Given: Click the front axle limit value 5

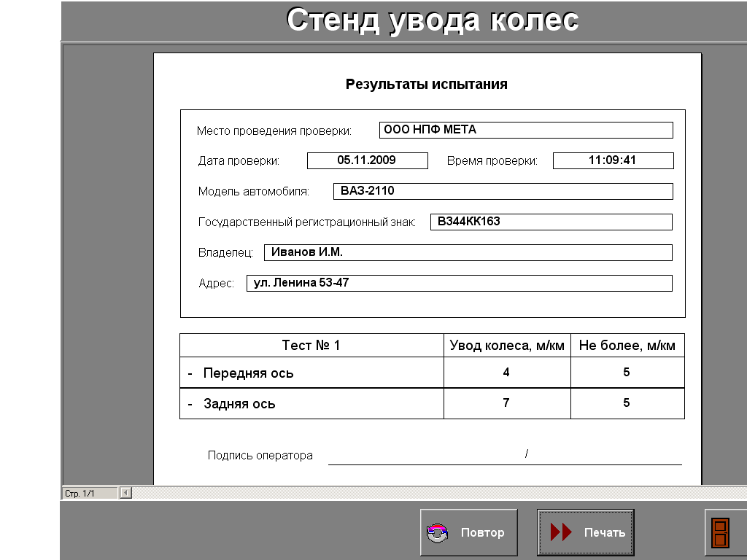Looking at the screenshot, I should coord(627,373).
